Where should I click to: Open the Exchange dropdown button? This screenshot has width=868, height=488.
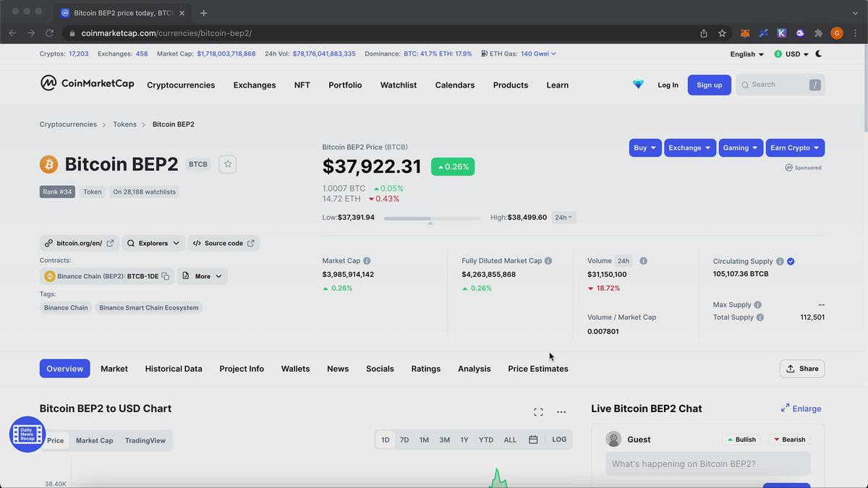690,147
